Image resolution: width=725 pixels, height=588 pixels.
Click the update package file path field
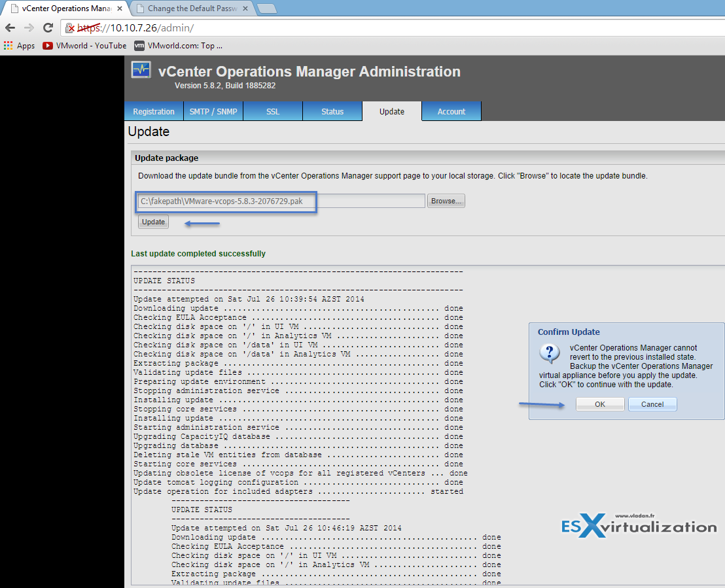281,201
